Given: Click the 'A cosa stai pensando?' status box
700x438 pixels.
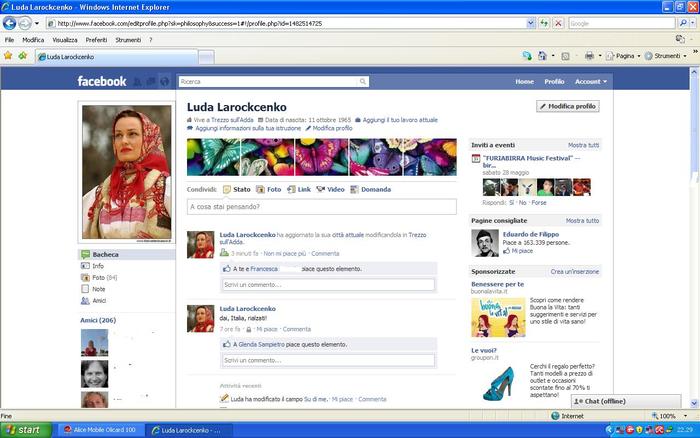Looking at the screenshot, I should [x=321, y=207].
